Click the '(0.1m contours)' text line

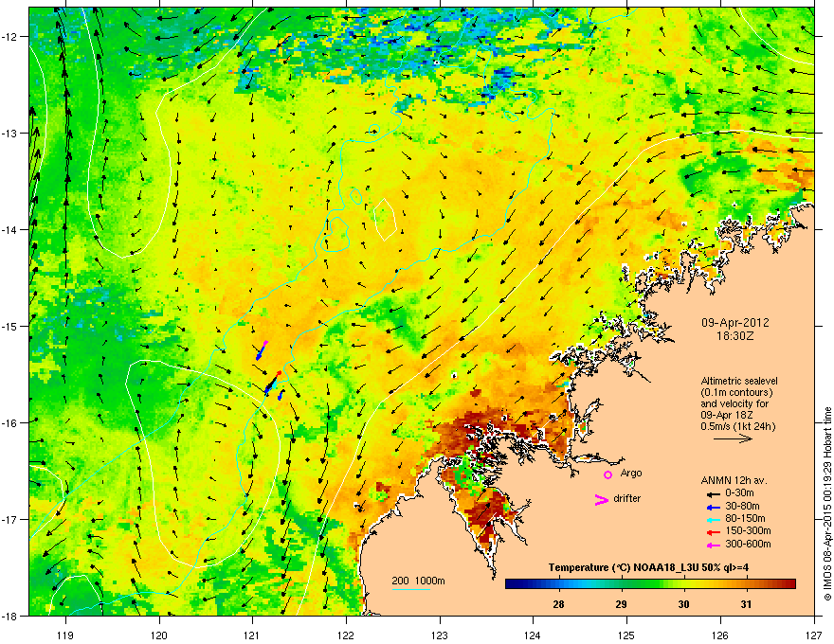[736, 392]
